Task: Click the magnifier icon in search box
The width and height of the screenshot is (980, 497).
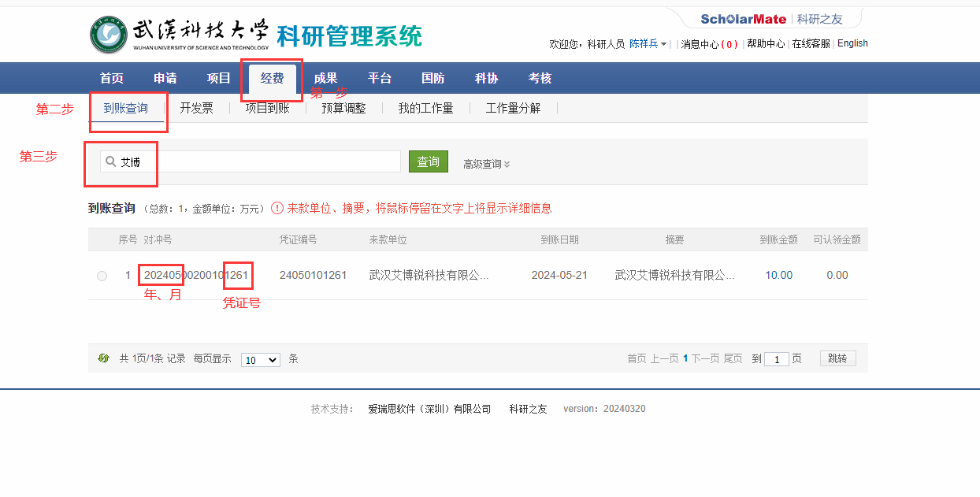Action: click(x=110, y=161)
